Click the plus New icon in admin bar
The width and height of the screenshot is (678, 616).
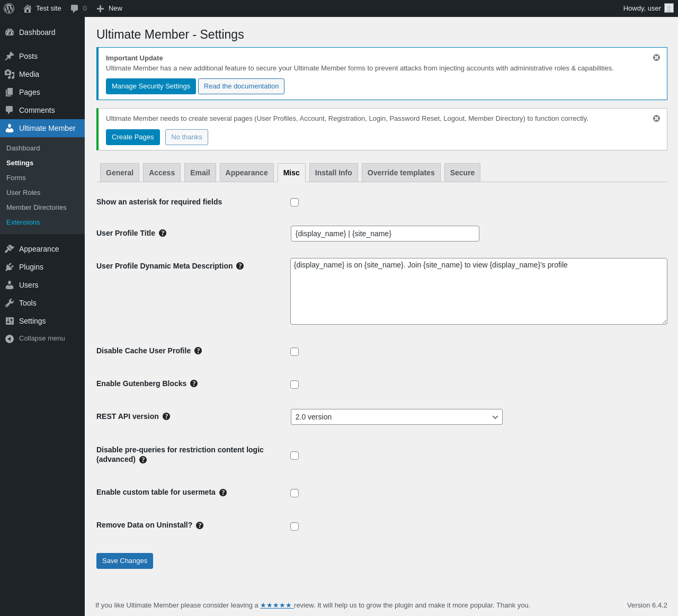pyautogui.click(x=100, y=8)
